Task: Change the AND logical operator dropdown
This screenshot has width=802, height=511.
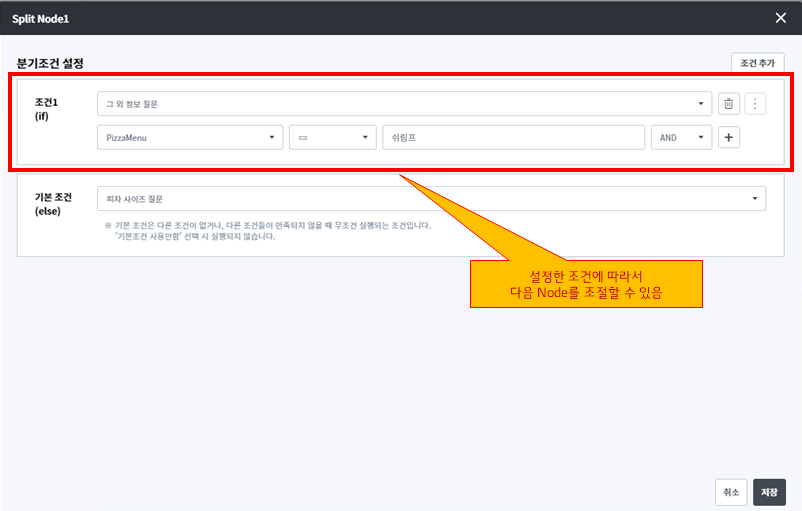Action: tap(680, 138)
